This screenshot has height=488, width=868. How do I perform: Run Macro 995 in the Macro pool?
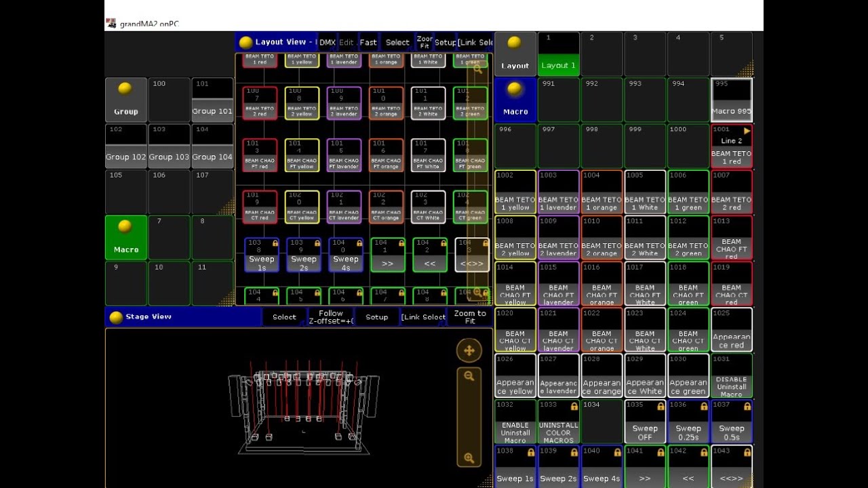[732, 100]
